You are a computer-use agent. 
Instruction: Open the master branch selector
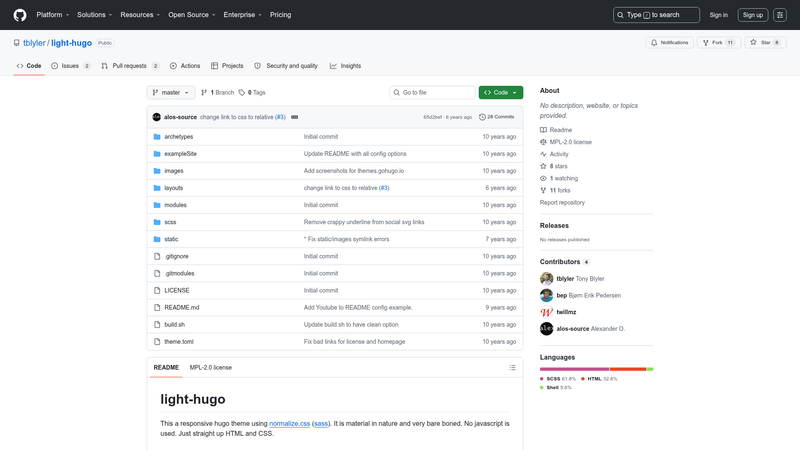pos(171,92)
